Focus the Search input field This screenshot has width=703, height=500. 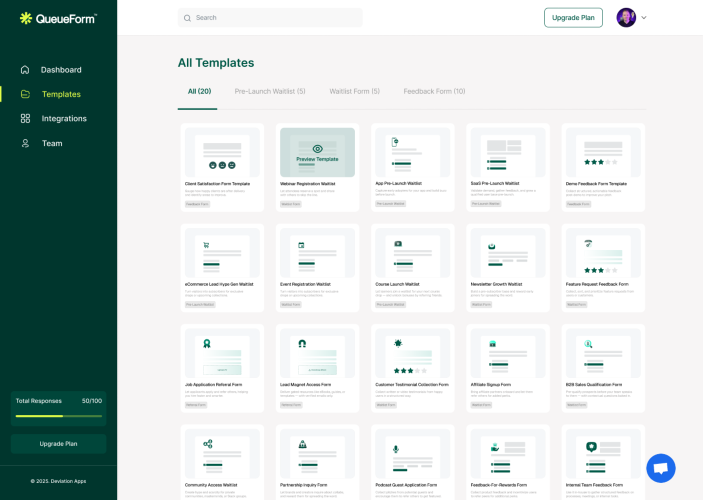pos(270,17)
